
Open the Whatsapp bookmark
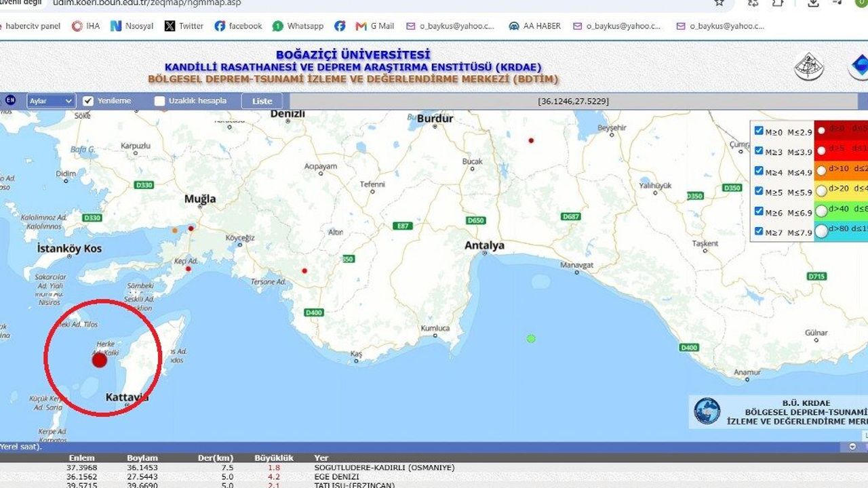[298, 26]
